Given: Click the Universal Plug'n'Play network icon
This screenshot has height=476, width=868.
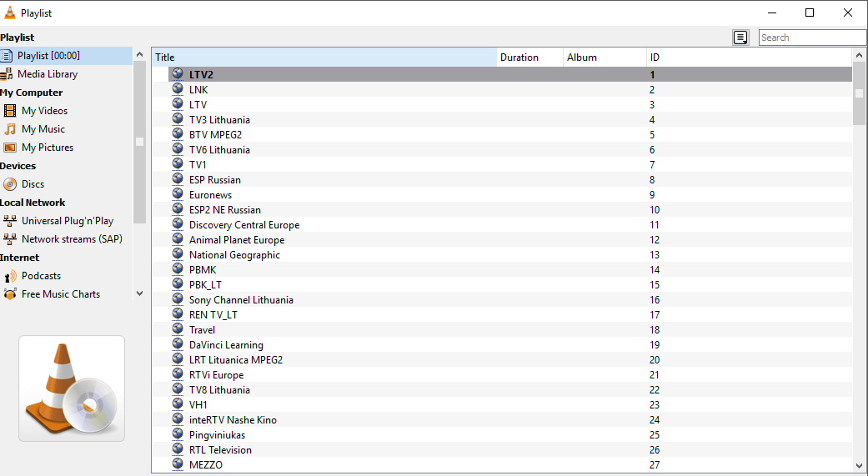Looking at the screenshot, I should pos(10,221).
